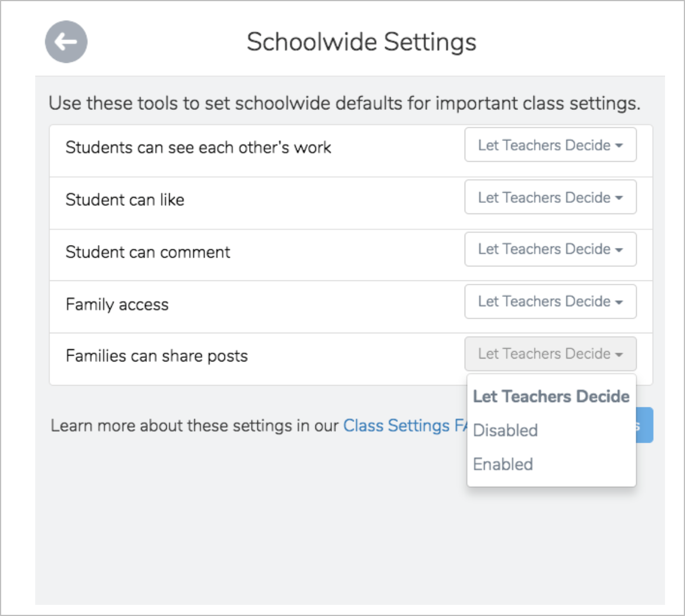Click the Schoolwide Settings heading
The image size is (685, 616).
(x=361, y=42)
